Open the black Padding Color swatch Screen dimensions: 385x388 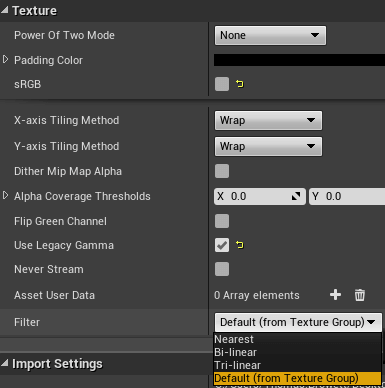click(x=299, y=60)
